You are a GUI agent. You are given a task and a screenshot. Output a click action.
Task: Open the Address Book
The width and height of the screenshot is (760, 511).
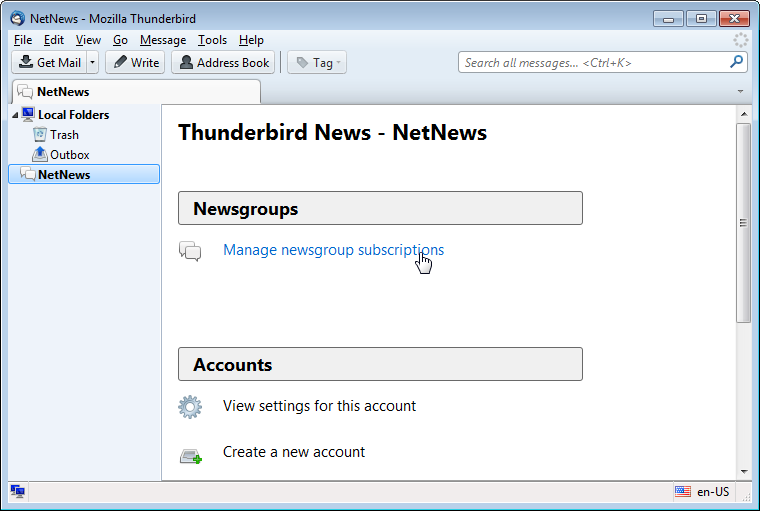click(222, 62)
